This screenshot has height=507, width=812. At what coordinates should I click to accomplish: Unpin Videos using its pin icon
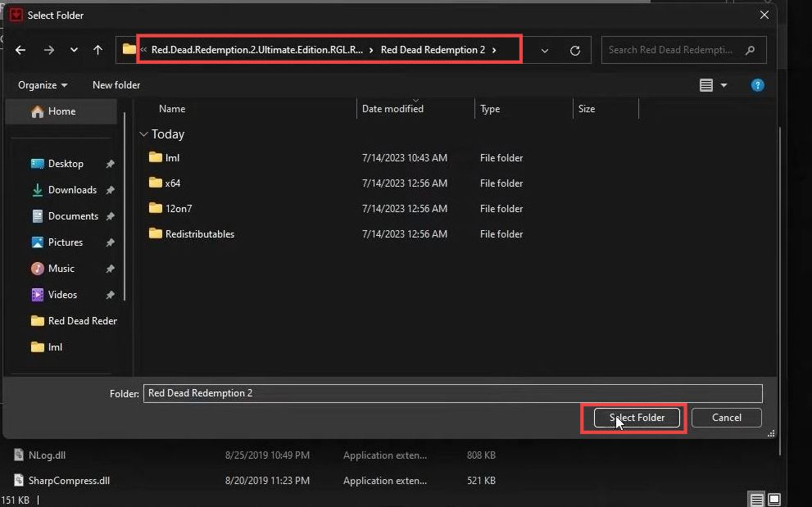coord(111,295)
